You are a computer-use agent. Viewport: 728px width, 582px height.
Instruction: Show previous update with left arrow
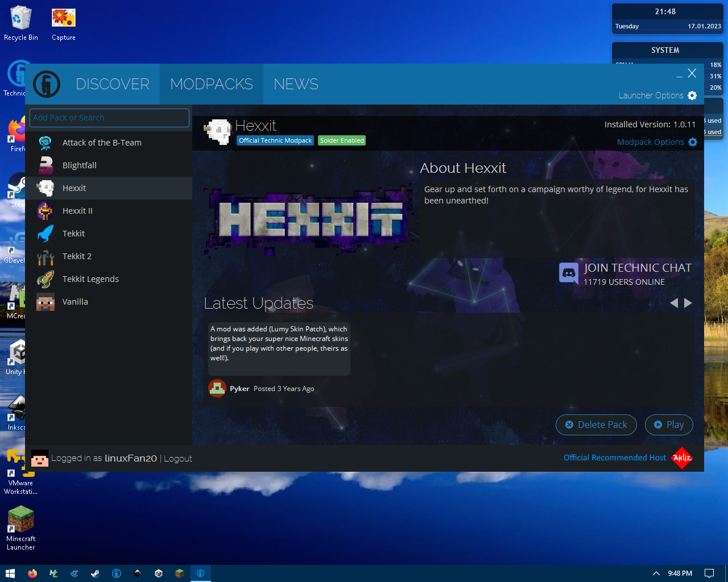pyautogui.click(x=674, y=303)
